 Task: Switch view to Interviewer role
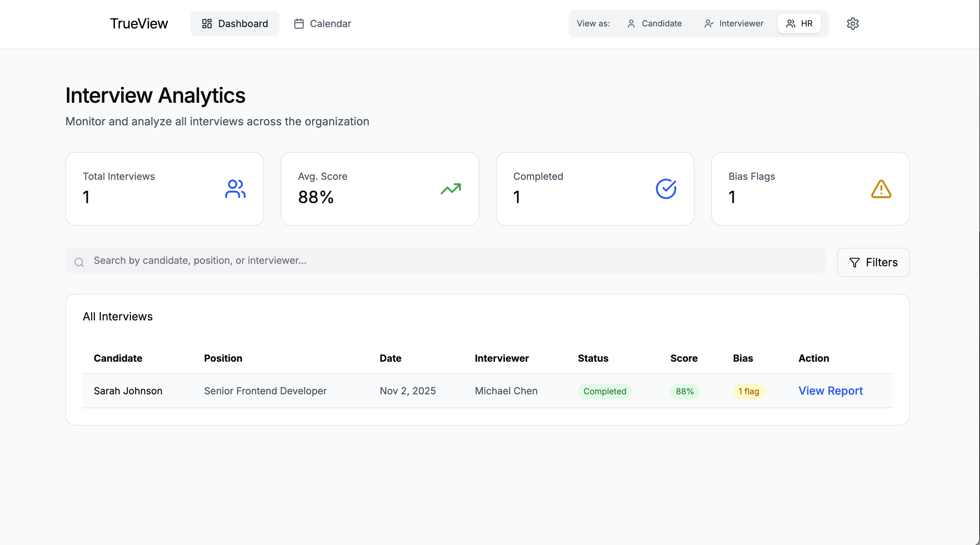click(x=733, y=24)
